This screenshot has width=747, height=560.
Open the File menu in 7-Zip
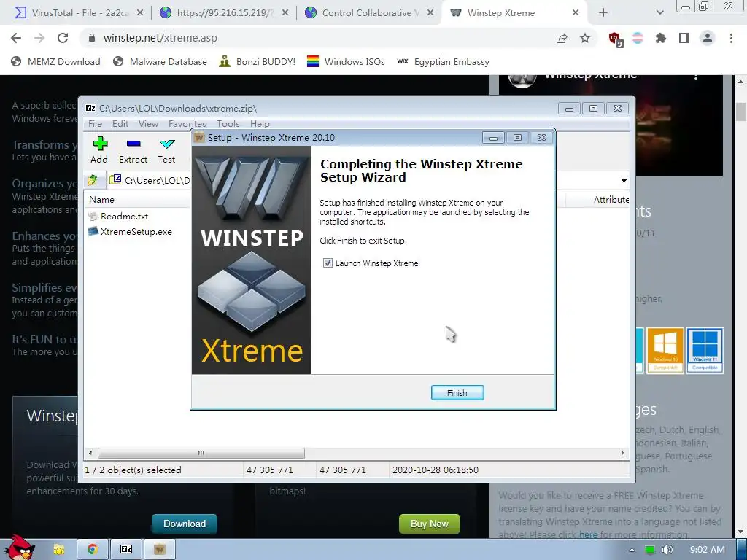(x=95, y=123)
